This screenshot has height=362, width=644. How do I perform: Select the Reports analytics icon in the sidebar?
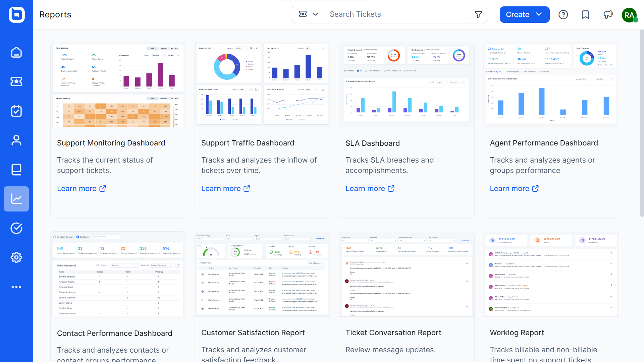[16, 199]
